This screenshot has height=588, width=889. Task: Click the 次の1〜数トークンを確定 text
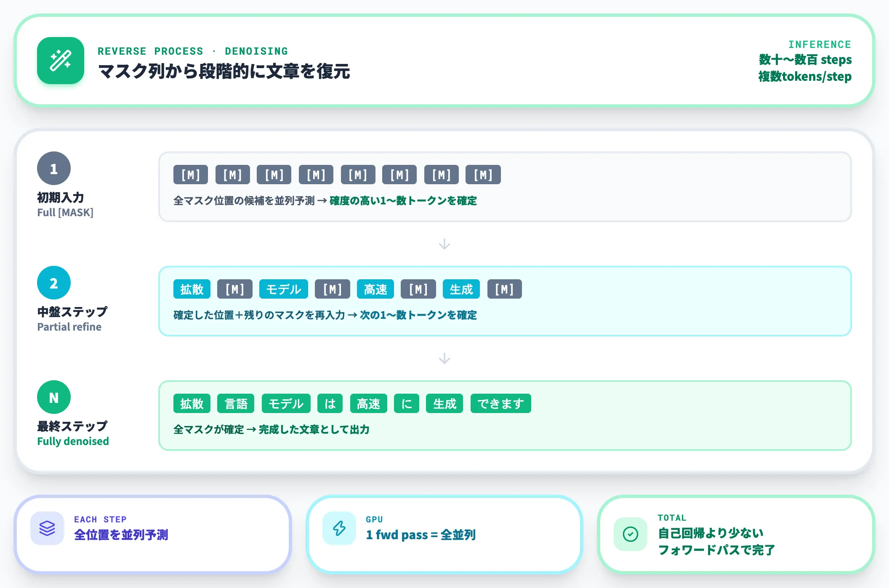[418, 315]
